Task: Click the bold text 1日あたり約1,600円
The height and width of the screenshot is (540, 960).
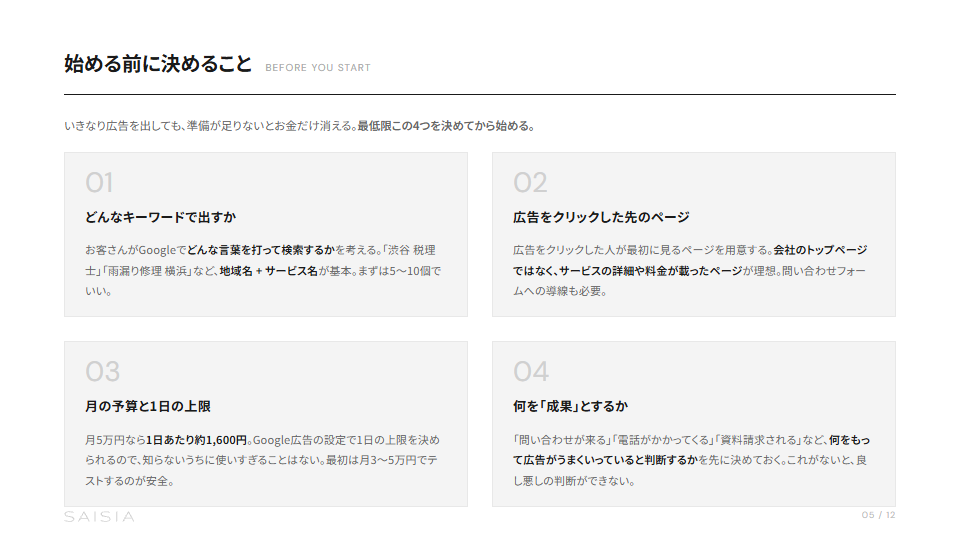Action: (x=196, y=439)
